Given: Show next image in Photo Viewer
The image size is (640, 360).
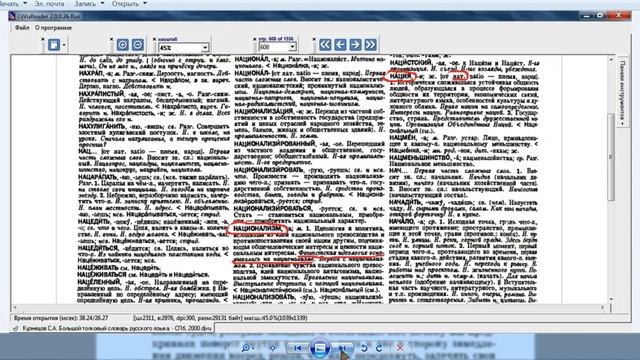Looking at the screenshot, I should [342, 348].
